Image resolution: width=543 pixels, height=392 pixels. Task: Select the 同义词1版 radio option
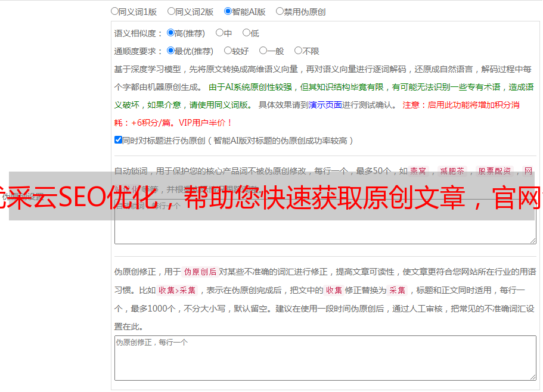(114, 11)
